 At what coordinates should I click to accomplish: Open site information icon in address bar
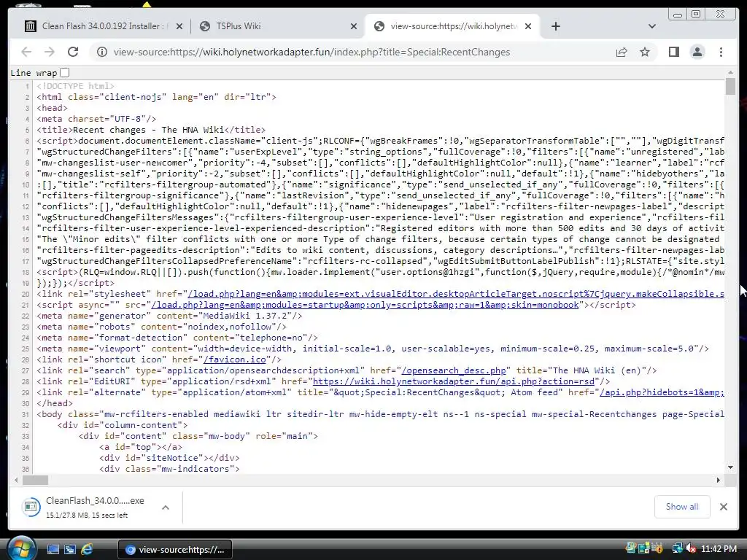[x=102, y=52]
